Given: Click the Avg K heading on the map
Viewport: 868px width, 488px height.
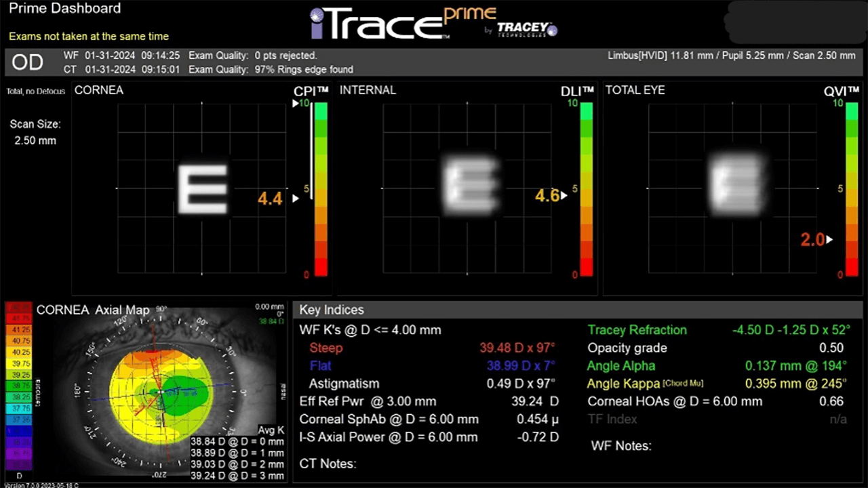Looking at the screenshot, I should (x=270, y=430).
